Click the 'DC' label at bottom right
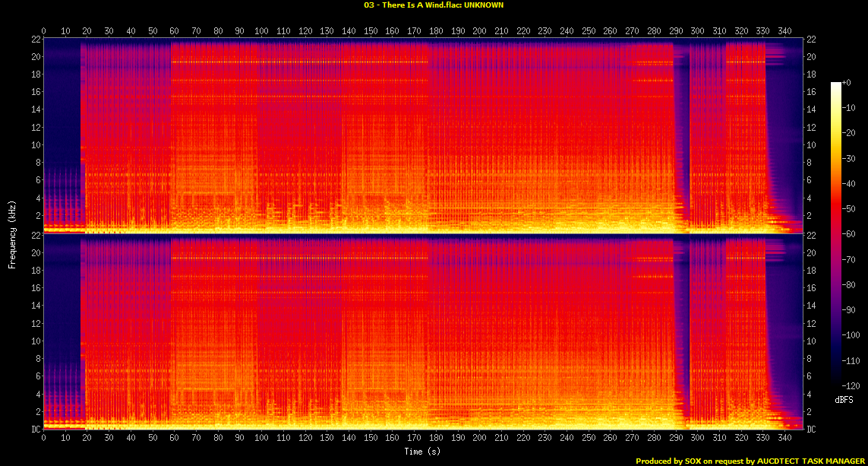The width and height of the screenshot is (868, 466). point(813,430)
